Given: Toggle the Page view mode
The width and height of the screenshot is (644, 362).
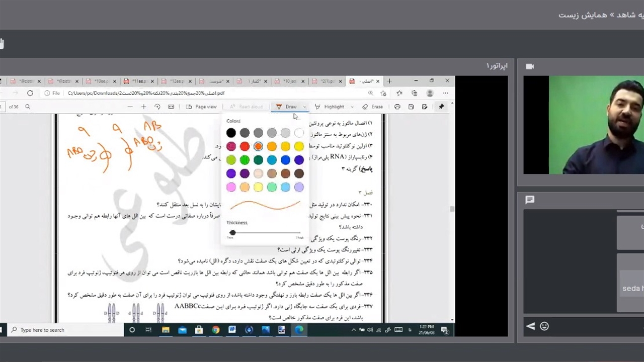Looking at the screenshot, I should pyautogui.click(x=201, y=107).
